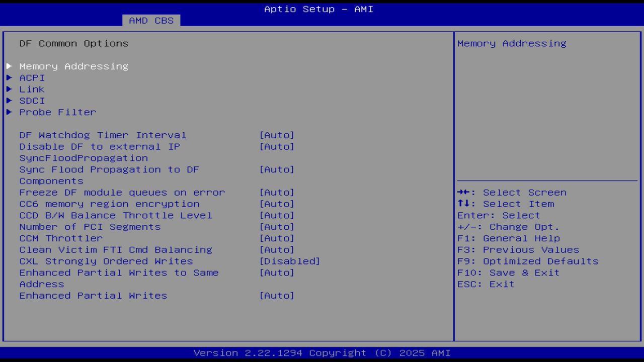
Task: Switch to the AMD CBS tab
Action: point(150,21)
